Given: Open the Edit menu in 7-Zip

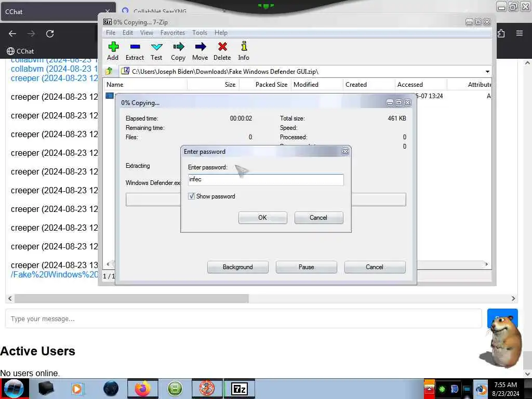Looking at the screenshot, I should (128, 33).
